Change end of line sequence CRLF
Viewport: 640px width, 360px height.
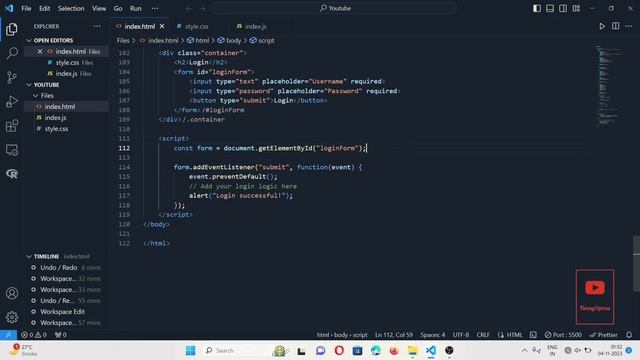[483, 335]
